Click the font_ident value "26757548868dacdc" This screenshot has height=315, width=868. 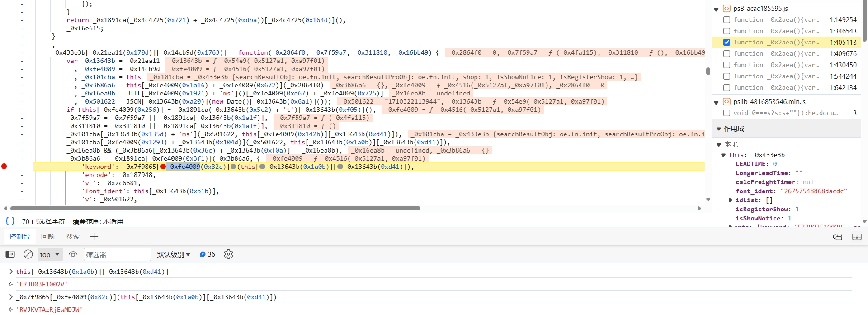point(814,191)
